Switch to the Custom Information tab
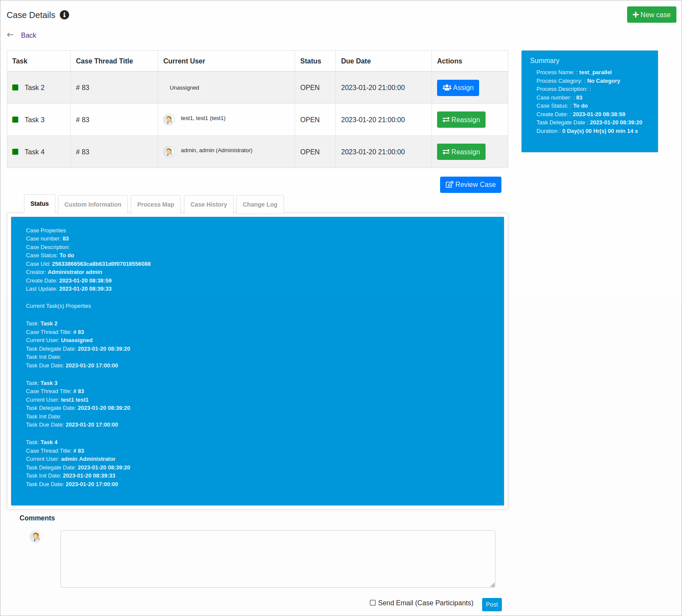This screenshot has height=616, width=682. pyautogui.click(x=93, y=204)
